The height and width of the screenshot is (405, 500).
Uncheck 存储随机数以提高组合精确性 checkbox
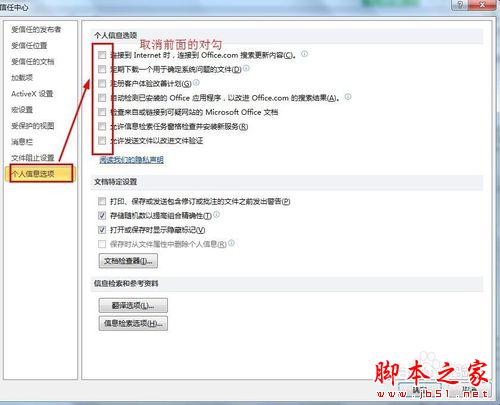102,216
